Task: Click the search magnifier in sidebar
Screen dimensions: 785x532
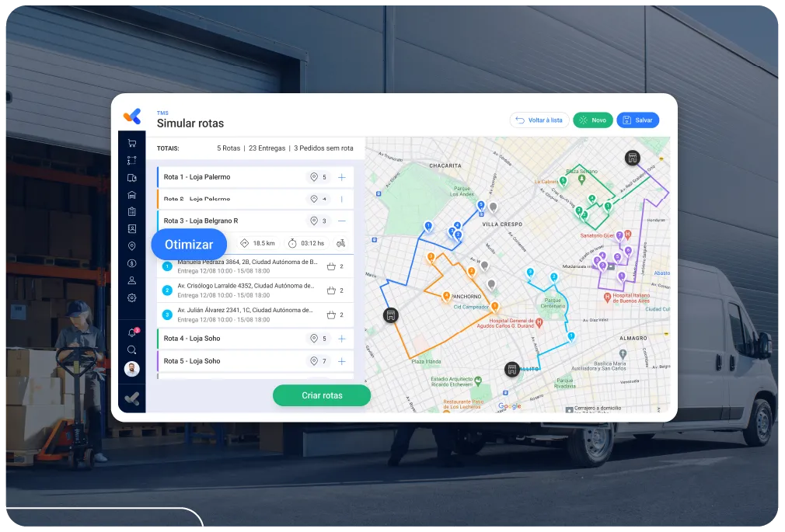Action: (131, 349)
